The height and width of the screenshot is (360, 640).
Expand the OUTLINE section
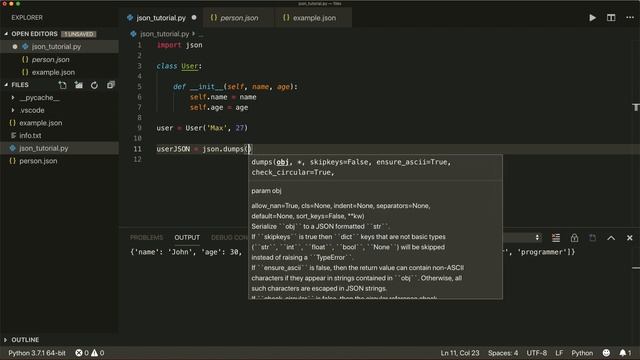coord(25,340)
